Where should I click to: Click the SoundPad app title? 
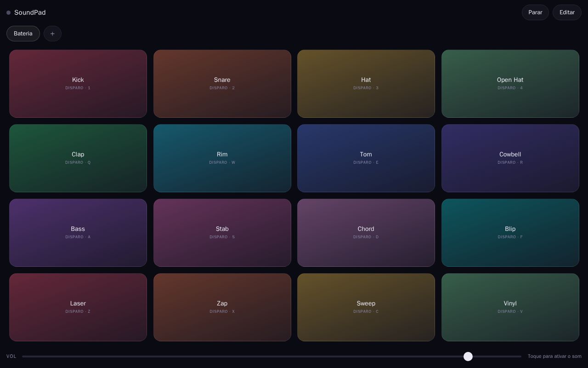coord(30,12)
